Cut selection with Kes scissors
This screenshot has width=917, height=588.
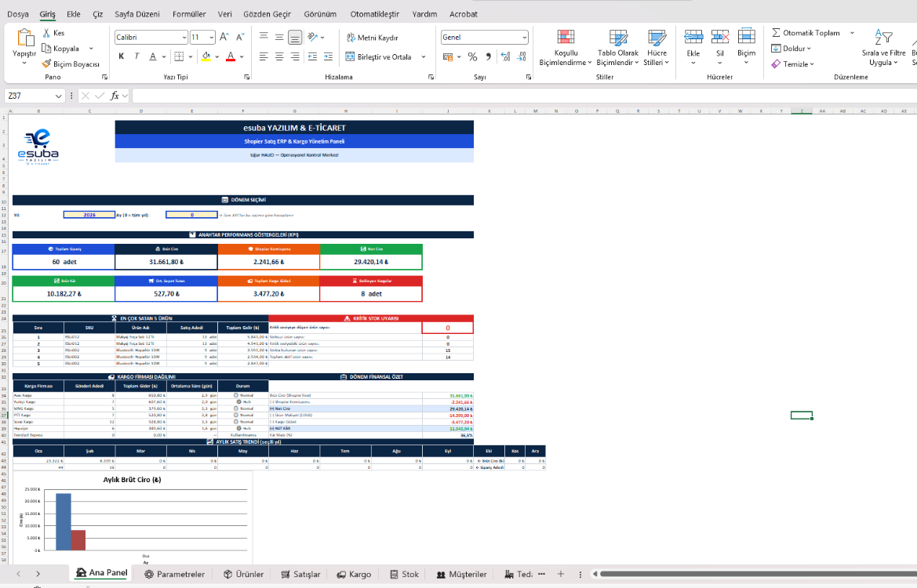click(x=53, y=33)
